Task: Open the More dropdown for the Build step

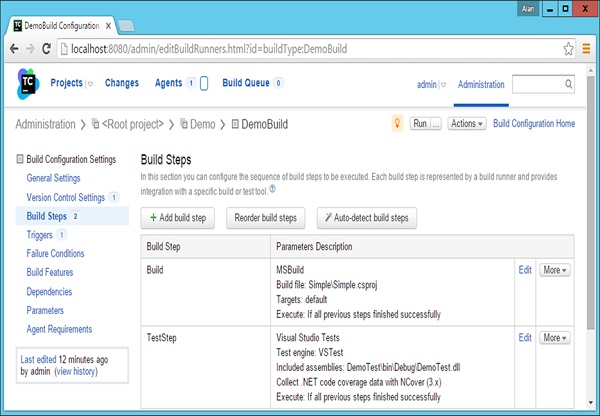Action: [554, 270]
